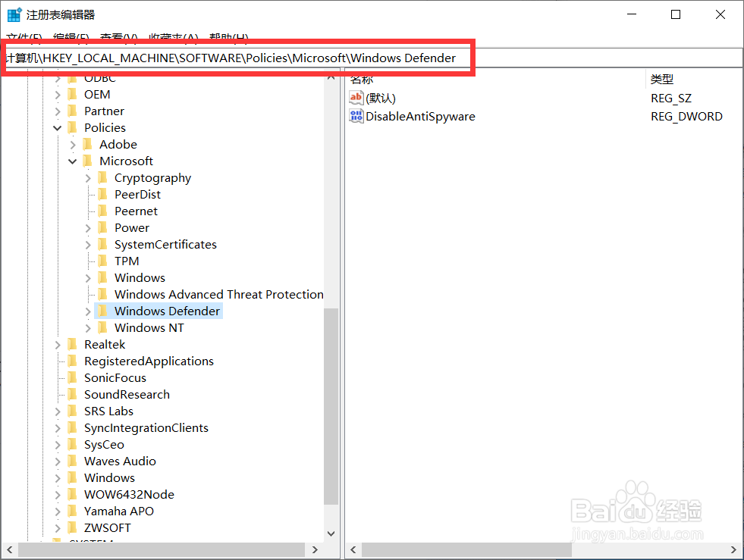Click the Windows NT folder icon
This screenshot has width=744, height=560.
[103, 327]
